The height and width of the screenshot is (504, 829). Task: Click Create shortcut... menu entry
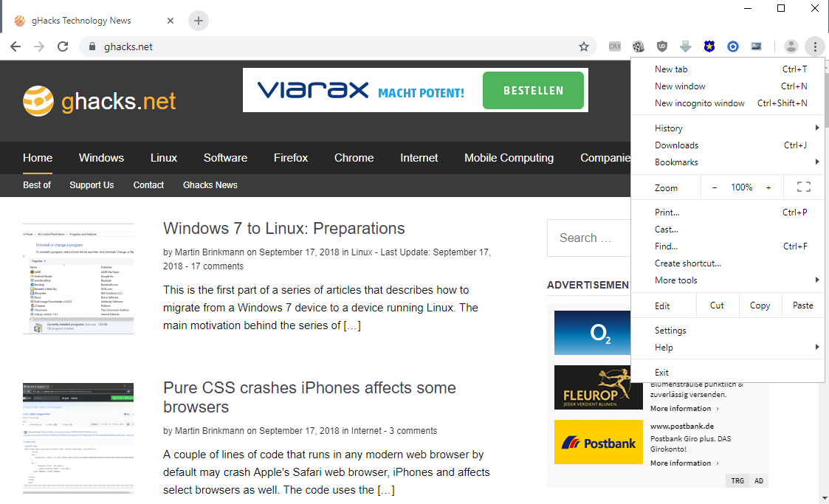coord(728,263)
